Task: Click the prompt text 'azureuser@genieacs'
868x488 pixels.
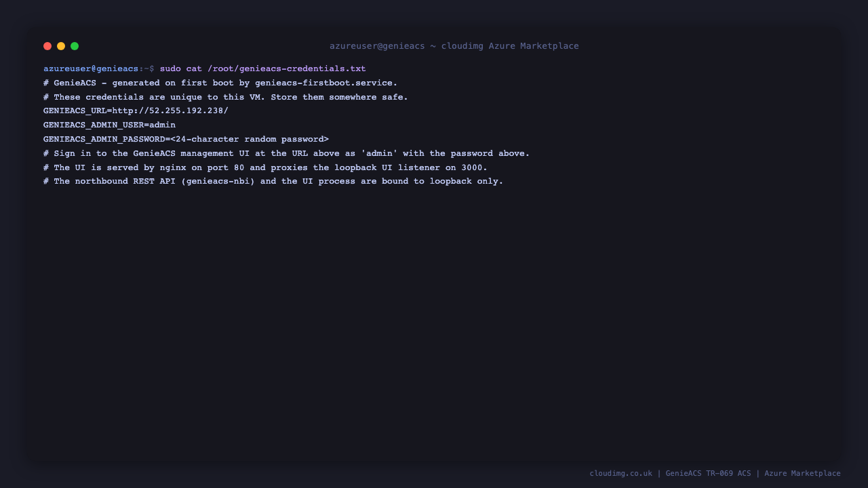Action: 91,68
